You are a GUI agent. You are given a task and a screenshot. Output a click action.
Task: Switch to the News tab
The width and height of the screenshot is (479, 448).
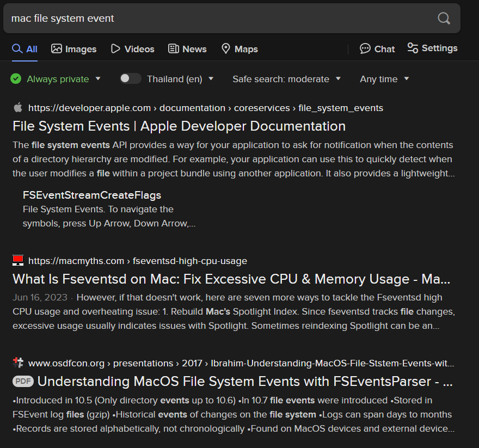point(187,49)
